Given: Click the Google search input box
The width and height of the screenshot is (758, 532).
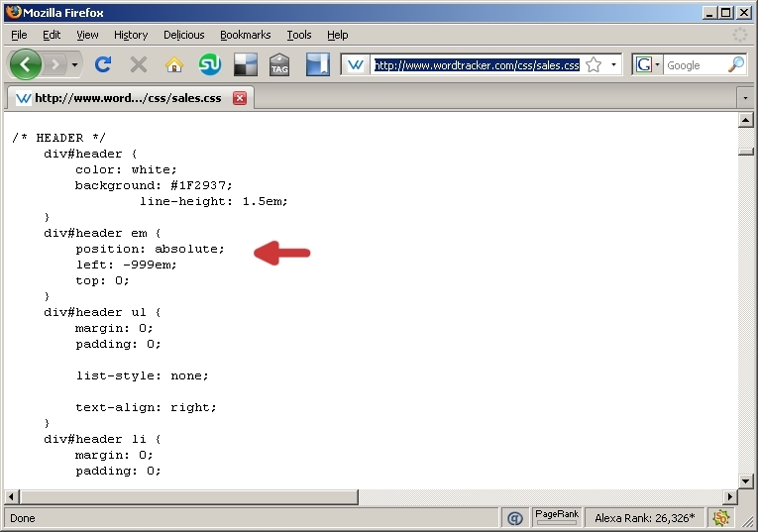Looking at the screenshot, I should click(x=696, y=65).
